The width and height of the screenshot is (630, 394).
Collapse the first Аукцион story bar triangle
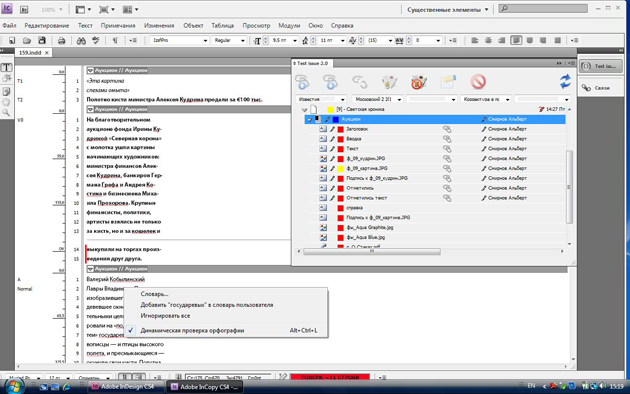[x=90, y=70]
